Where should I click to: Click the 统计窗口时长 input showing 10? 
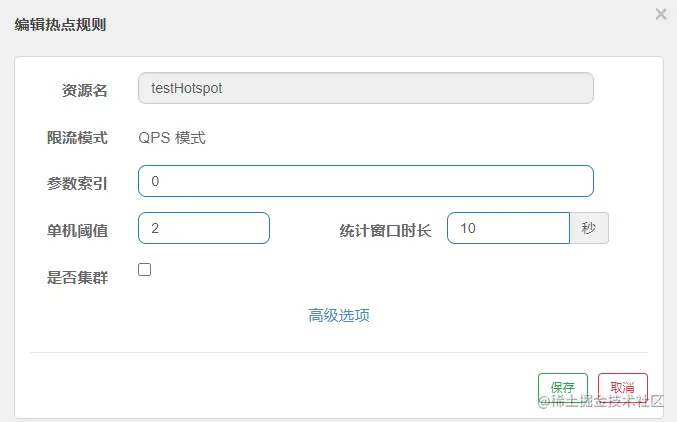[508, 228]
